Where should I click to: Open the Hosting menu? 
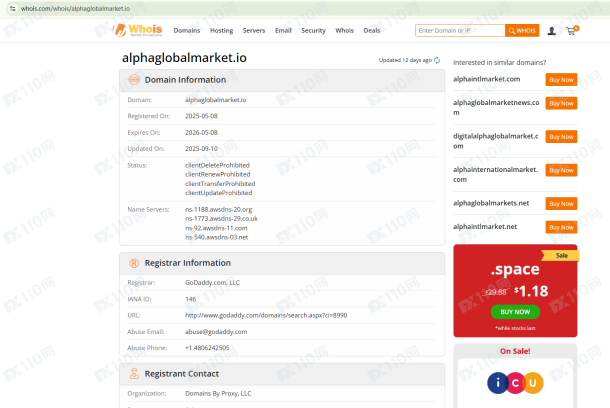(221, 30)
